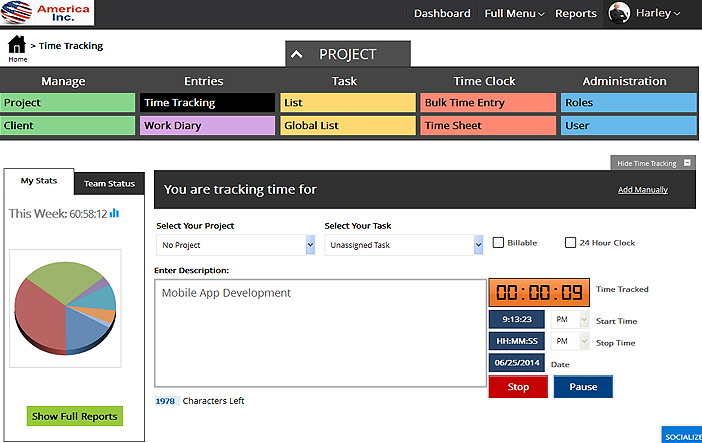Expand the Full Menu navigation
Viewport: 702px width, 443px height.
point(514,14)
